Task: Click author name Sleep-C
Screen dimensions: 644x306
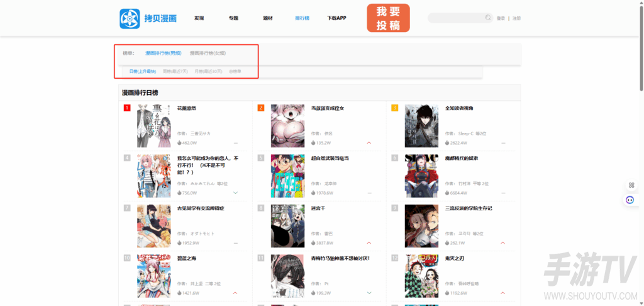Action: [466, 133]
